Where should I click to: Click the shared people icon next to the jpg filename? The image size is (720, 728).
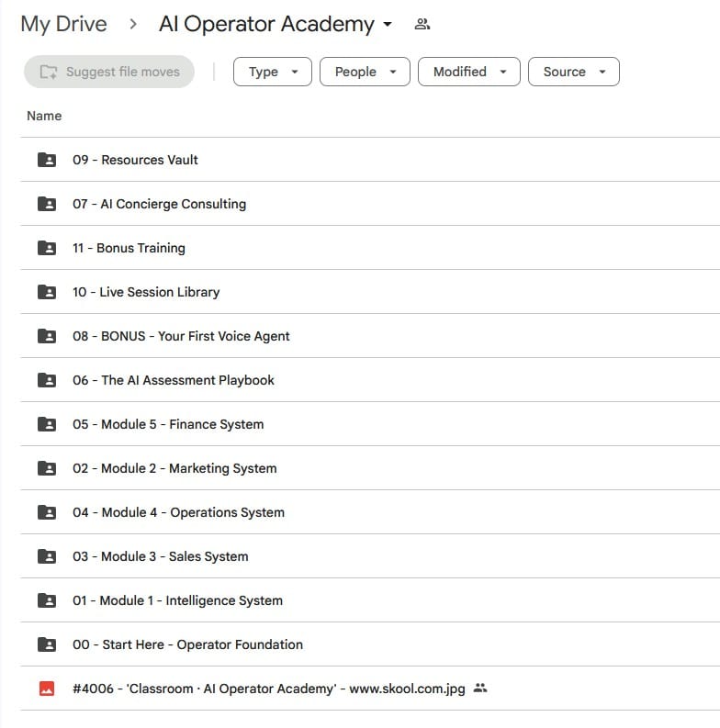tap(479, 689)
